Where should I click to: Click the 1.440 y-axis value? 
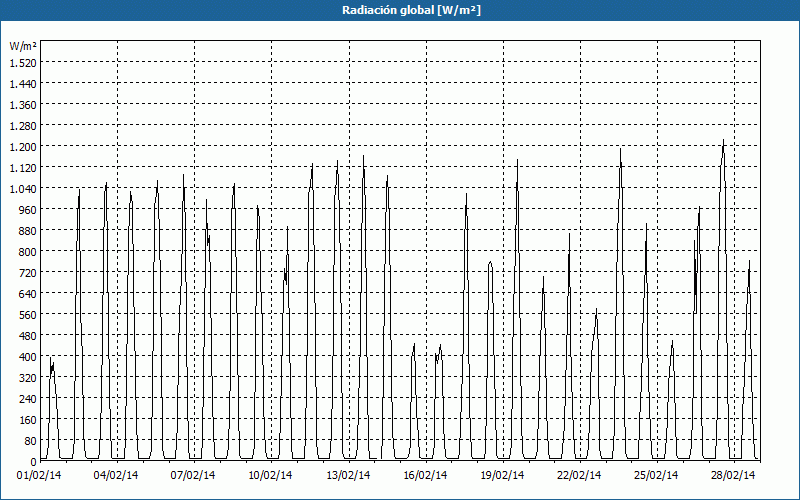coord(23,84)
